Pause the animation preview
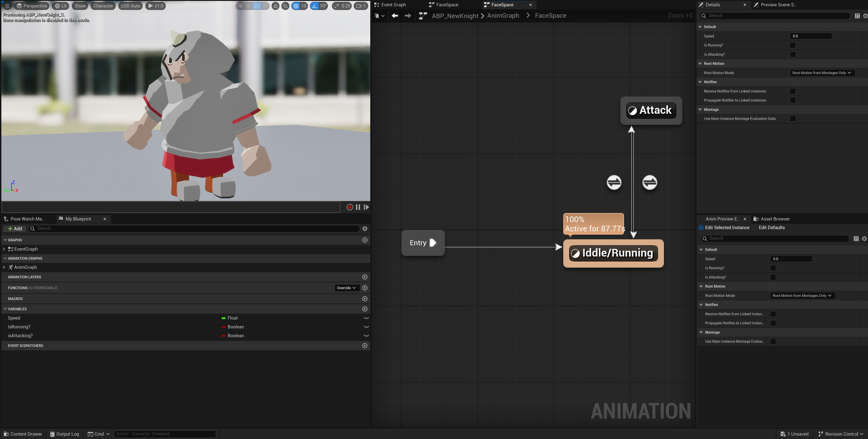868x439 pixels. point(358,207)
